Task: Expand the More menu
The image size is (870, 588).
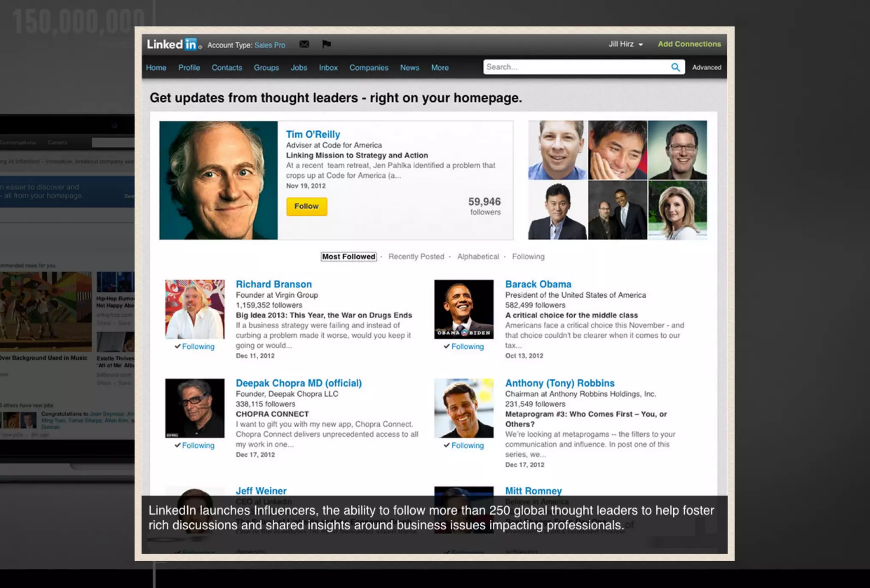Action: point(440,68)
